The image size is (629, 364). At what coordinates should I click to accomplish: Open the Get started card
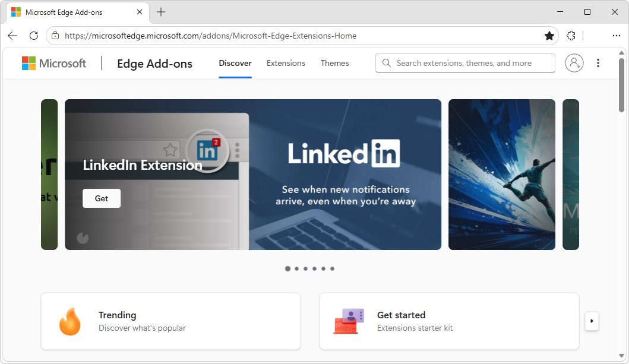[449, 321]
